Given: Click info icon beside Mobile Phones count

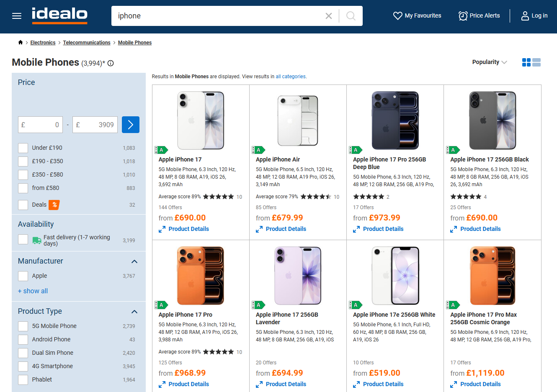Looking at the screenshot, I should coord(111,63).
